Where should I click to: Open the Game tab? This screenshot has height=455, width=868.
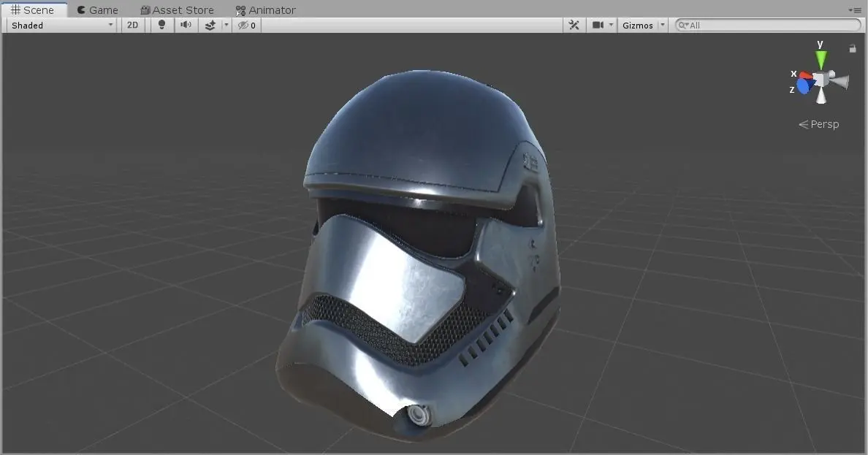click(97, 10)
